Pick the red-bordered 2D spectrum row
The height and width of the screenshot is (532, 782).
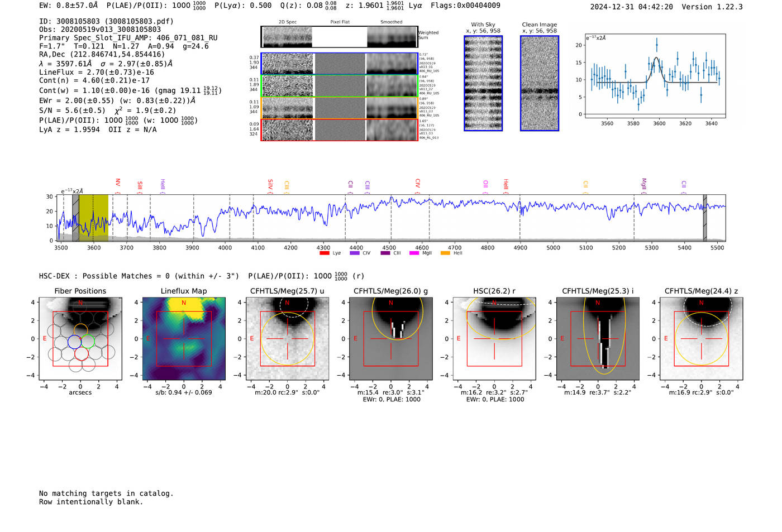[340, 130]
